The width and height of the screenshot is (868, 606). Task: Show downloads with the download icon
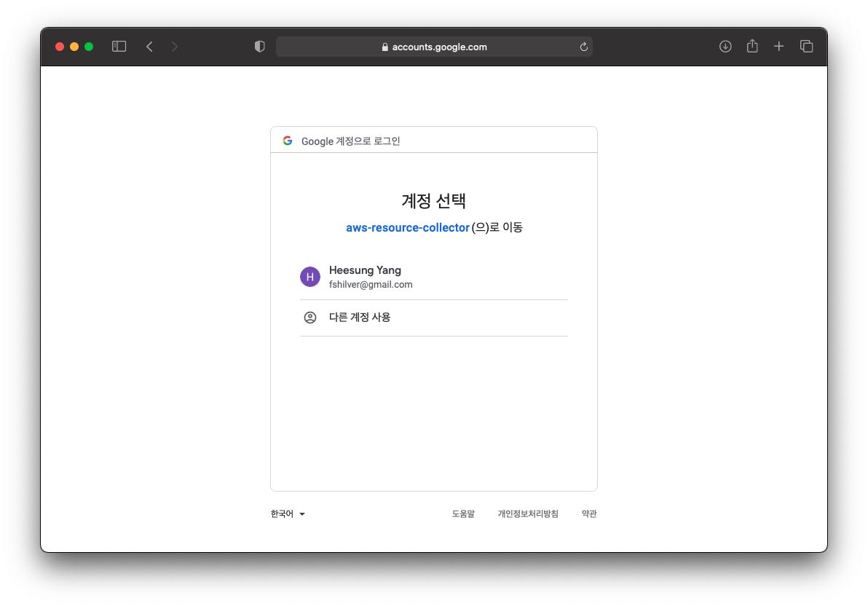pos(725,47)
